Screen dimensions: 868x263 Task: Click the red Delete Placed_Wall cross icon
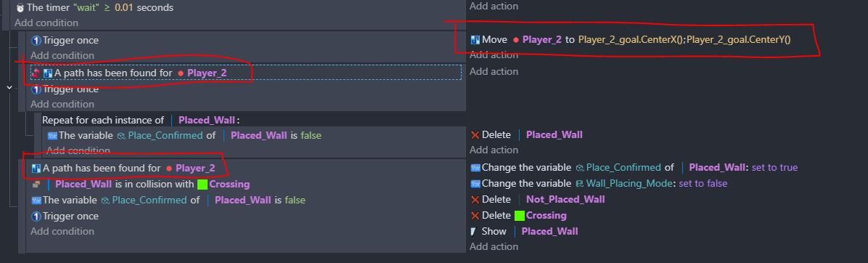coord(475,135)
